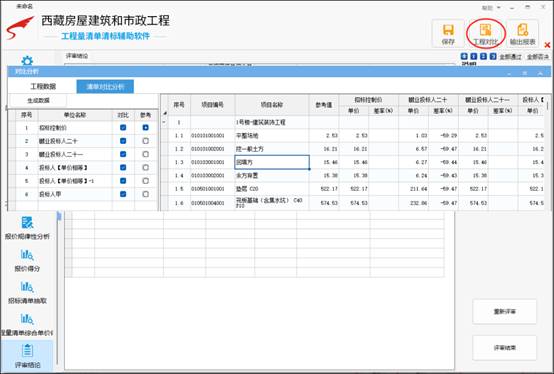The height and width of the screenshot is (374, 554).
Task: Open the 工程对比 comparison tool
Action: tap(486, 34)
